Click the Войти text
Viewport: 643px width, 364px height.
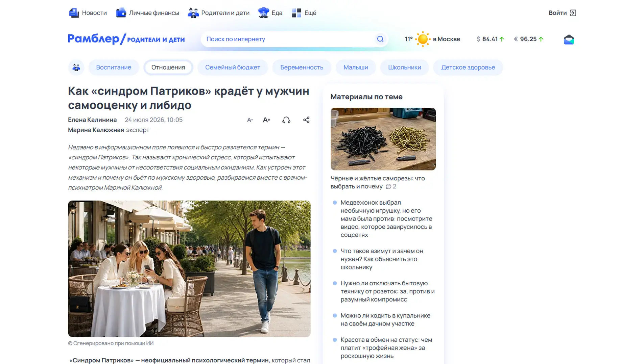pyautogui.click(x=557, y=13)
